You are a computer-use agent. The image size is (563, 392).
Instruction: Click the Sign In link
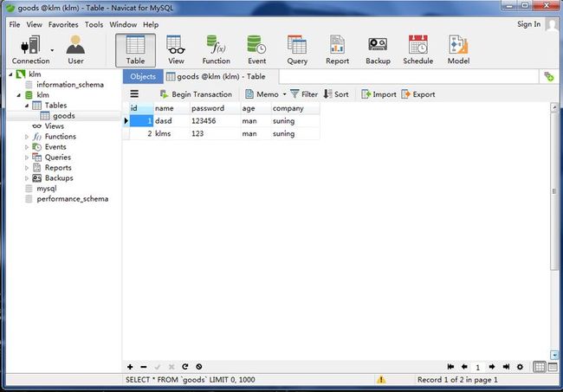click(x=528, y=24)
